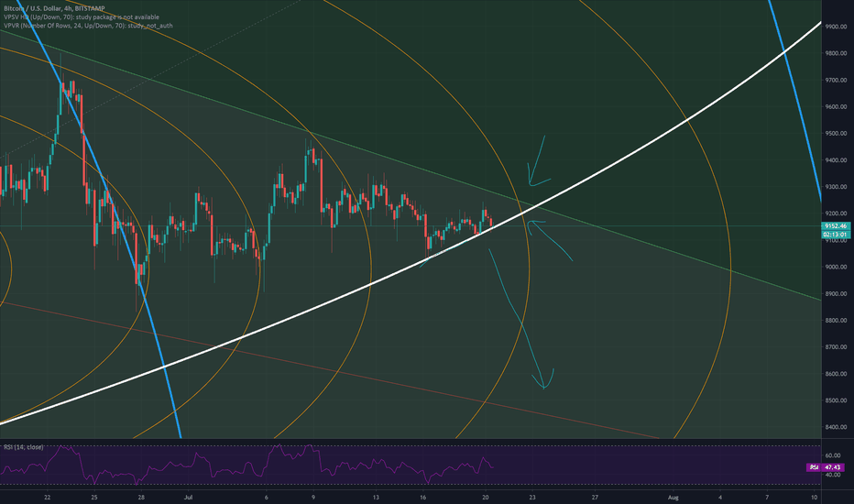Click the date label 16 on time axis

click(x=423, y=498)
